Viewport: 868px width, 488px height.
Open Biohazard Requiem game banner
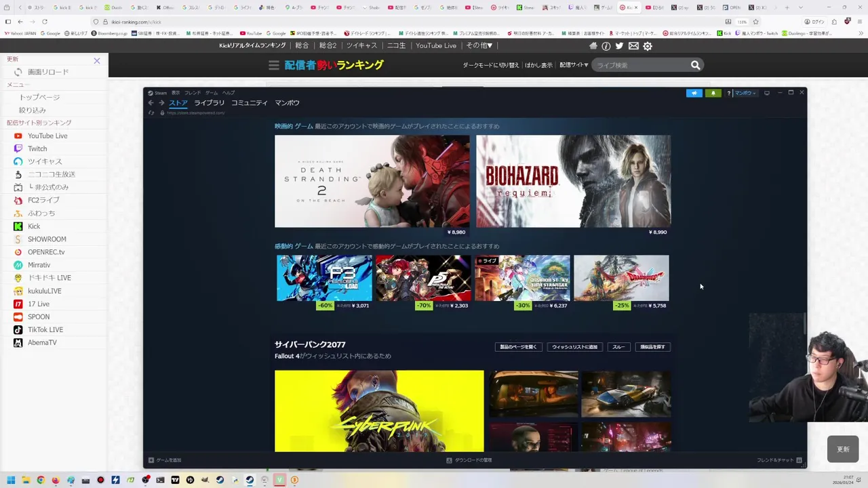tap(573, 181)
